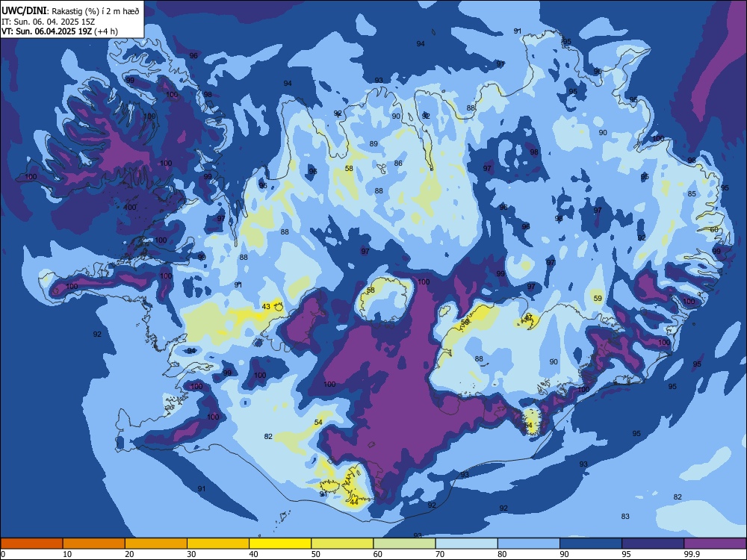Click the legend tick label '10'
This screenshot has height=560, width=747.
[67, 554]
